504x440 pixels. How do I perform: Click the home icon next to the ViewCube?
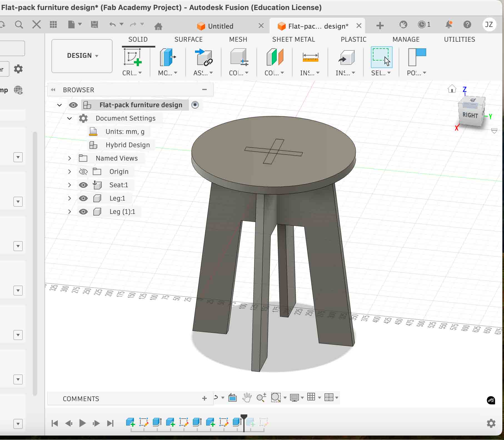(x=451, y=89)
